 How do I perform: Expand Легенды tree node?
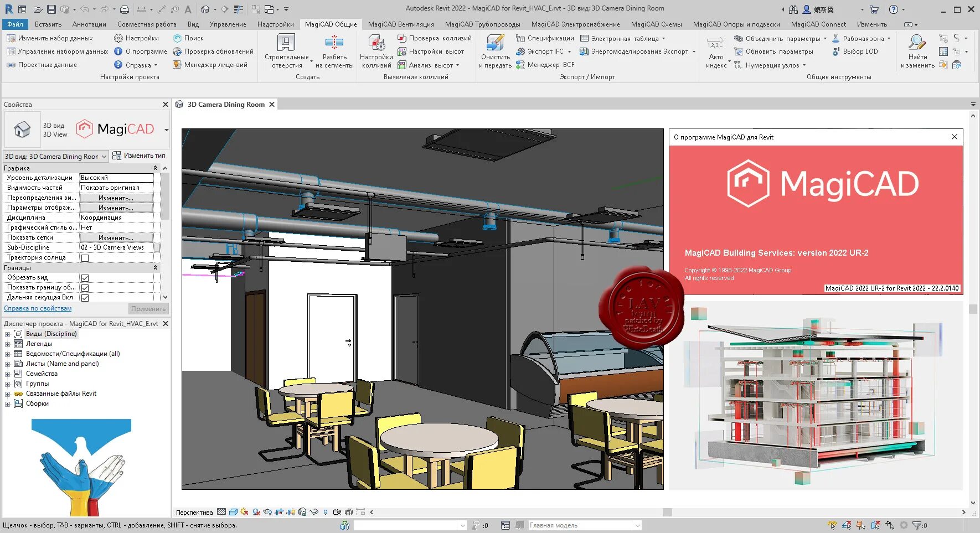8,344
